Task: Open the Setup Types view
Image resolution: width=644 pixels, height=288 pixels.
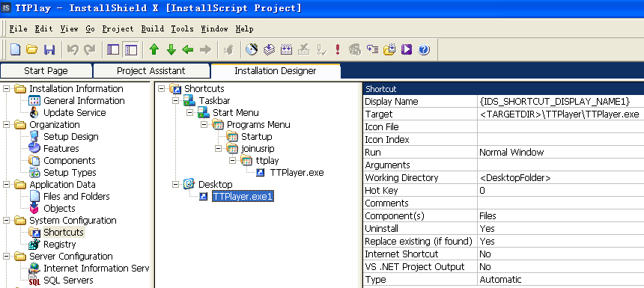Action: coord(70,172)
